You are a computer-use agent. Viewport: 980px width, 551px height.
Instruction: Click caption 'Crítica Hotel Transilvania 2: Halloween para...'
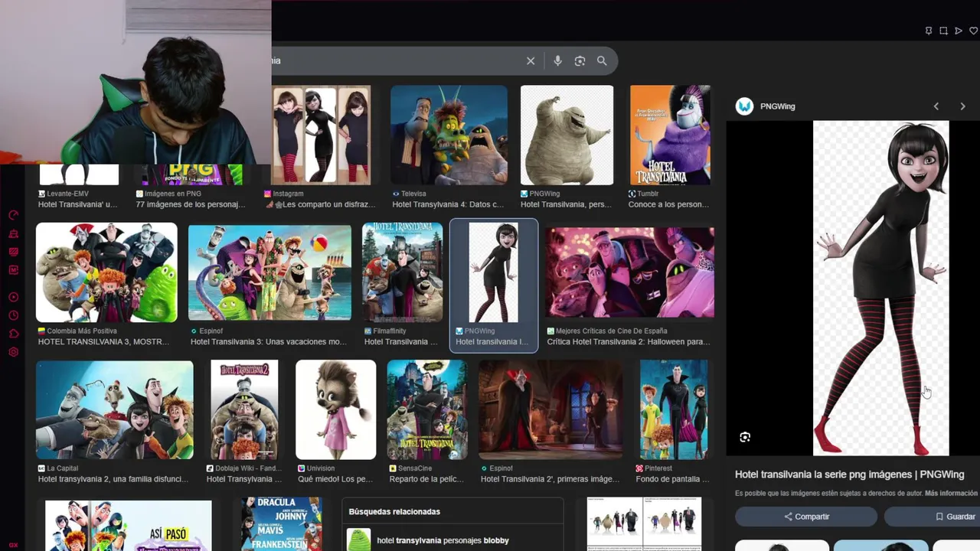[629, 342]
